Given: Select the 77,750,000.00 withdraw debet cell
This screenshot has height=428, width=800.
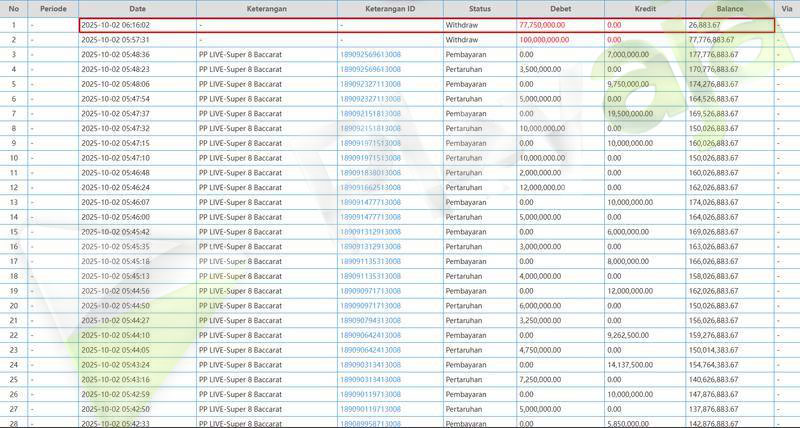Looking at the screenshot, I should click(545, 24).
